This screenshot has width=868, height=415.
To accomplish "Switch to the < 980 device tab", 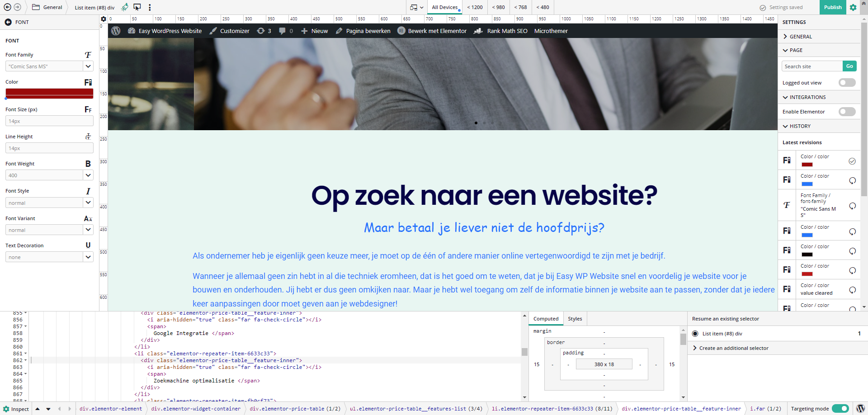I will point(498,7).
